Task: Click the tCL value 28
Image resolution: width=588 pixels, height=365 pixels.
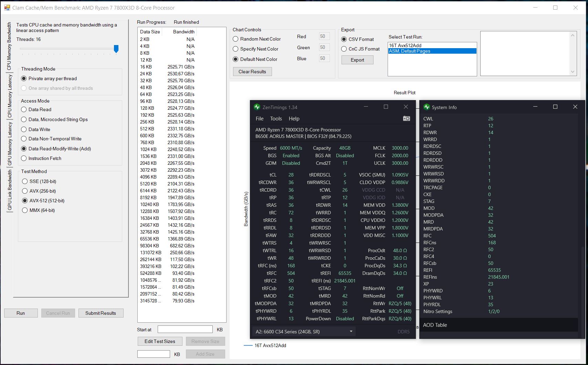Action: tap(291, 175)
